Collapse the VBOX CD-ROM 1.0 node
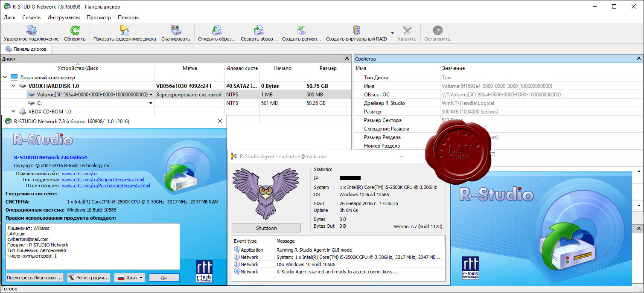The width and height of the screenshot is (644, 293). pos(14,112)
